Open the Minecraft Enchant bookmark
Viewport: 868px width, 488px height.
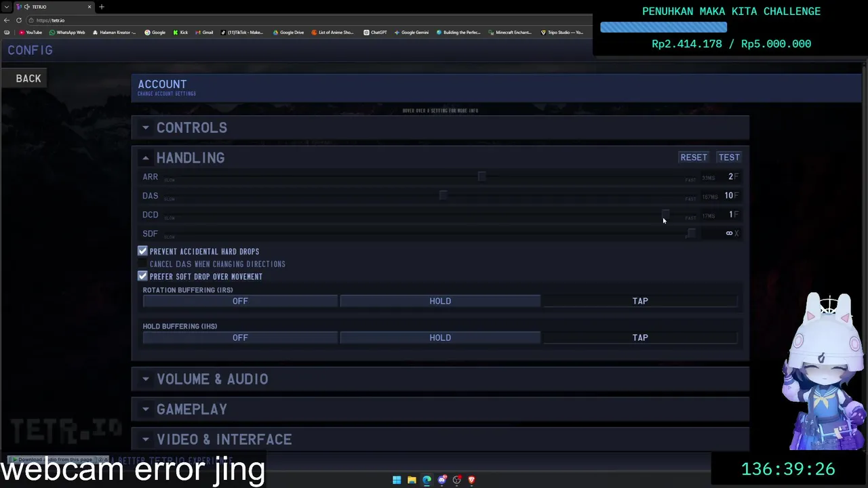point(511,33)
